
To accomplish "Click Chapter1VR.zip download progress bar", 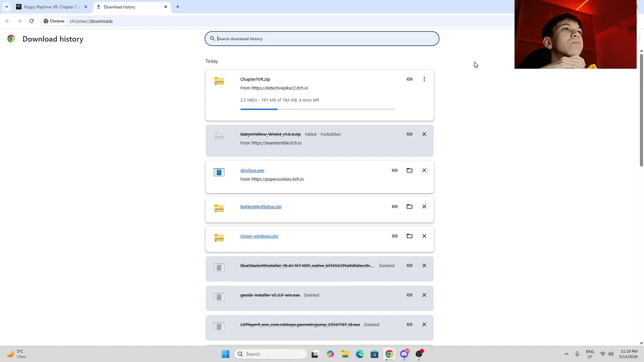I will pyautogui.click(x=317, y=109).
